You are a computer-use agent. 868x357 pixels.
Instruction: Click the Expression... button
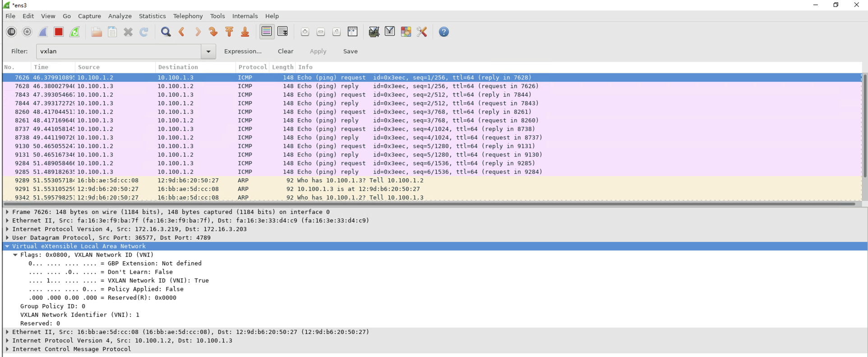coord(243,51)
